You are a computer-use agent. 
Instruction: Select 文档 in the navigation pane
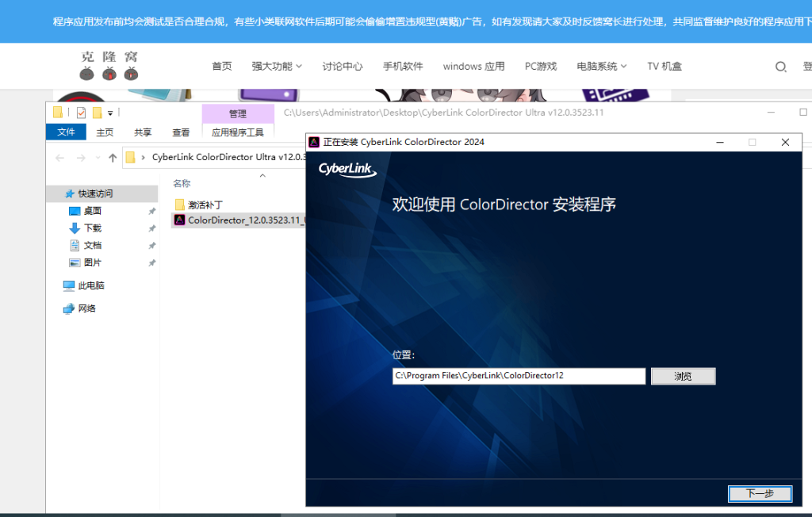click(x=93, y=245)
